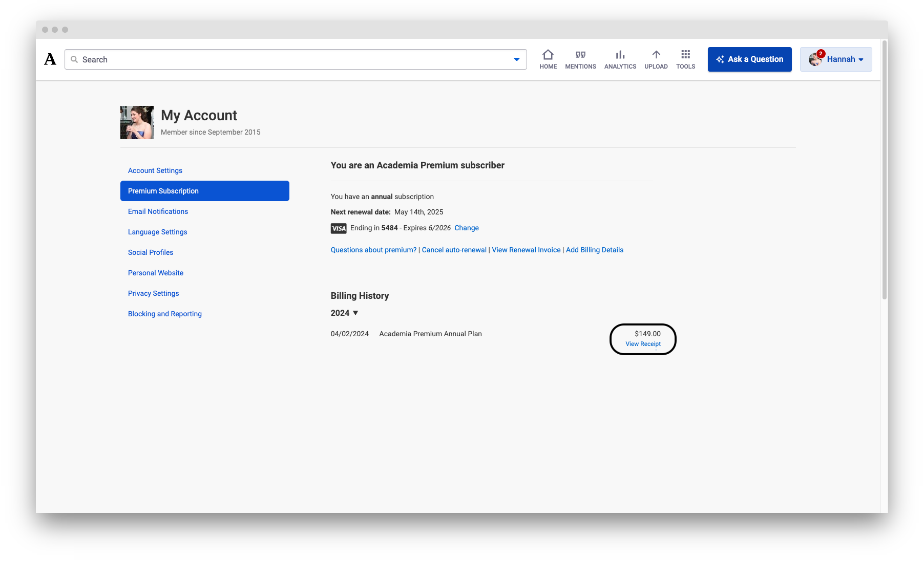This screenshot has width=924, height=564.
Task: Open Account Settings
Action: pyautogui.click(x=155, y=170)
